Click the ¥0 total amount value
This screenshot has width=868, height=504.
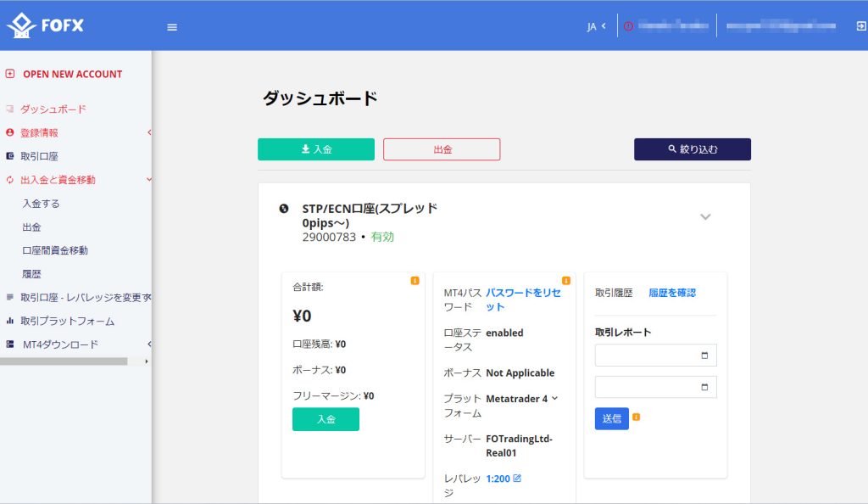pyautogui.click(x=302, y=316)
